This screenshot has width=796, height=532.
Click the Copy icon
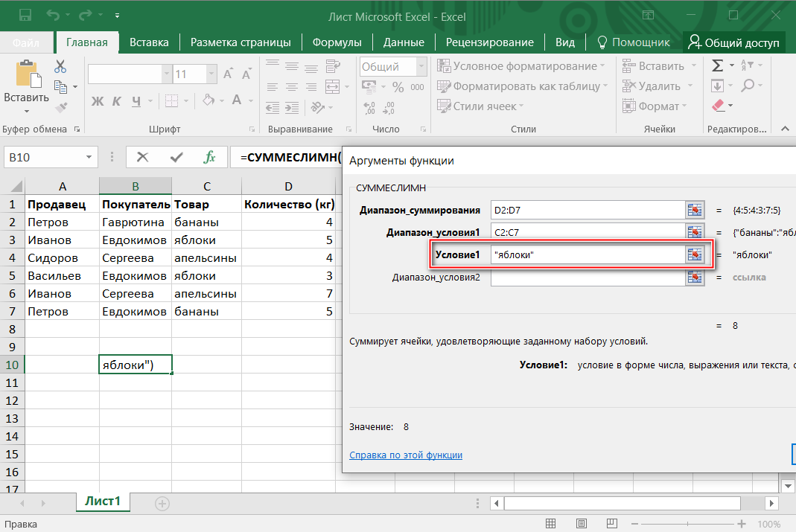tap(60, 87)
